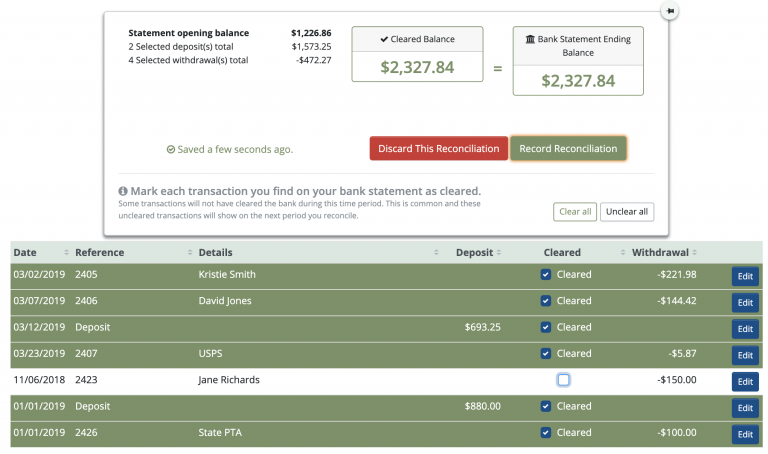Uncheck Cleared for State PTA transaction
Screen dimensions: 768x454
[x=545, y=433]
